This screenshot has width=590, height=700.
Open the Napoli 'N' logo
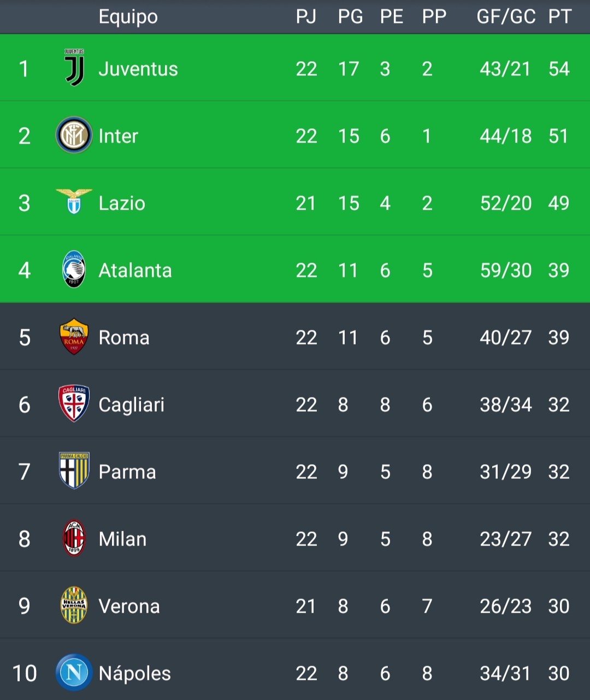click(x=74, y=672)
